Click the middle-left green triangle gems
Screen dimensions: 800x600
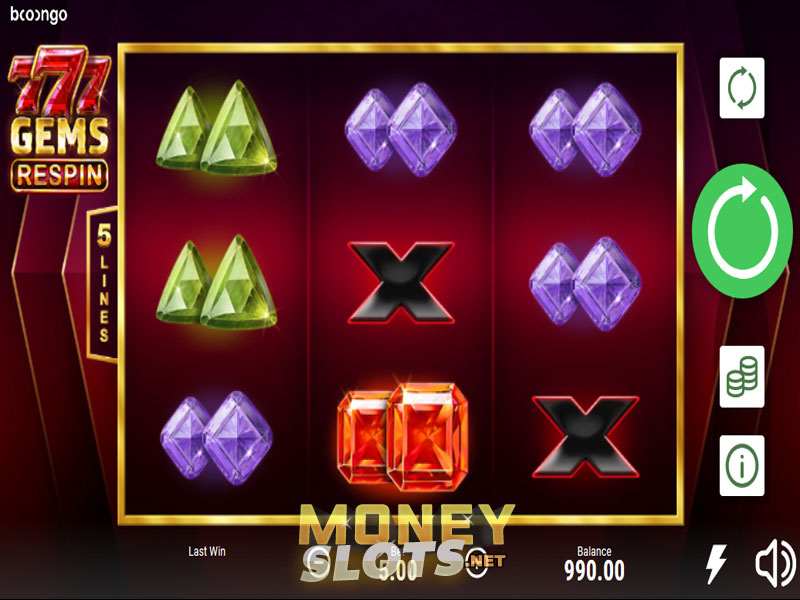216,282
